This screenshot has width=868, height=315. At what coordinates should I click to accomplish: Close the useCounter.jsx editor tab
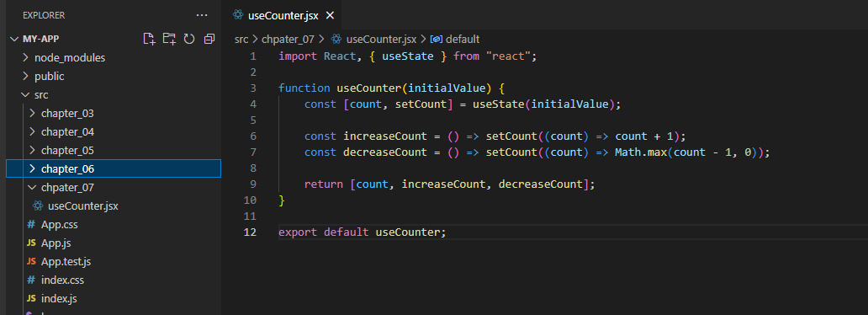pos(330,15)
